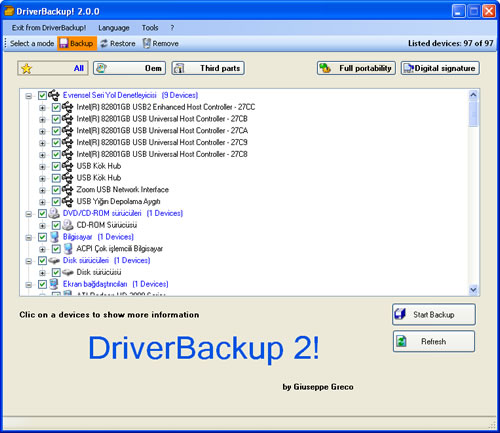Click the device list scroll down arrow
Viewport: 500px width, 433px height.
pos(473,289)
